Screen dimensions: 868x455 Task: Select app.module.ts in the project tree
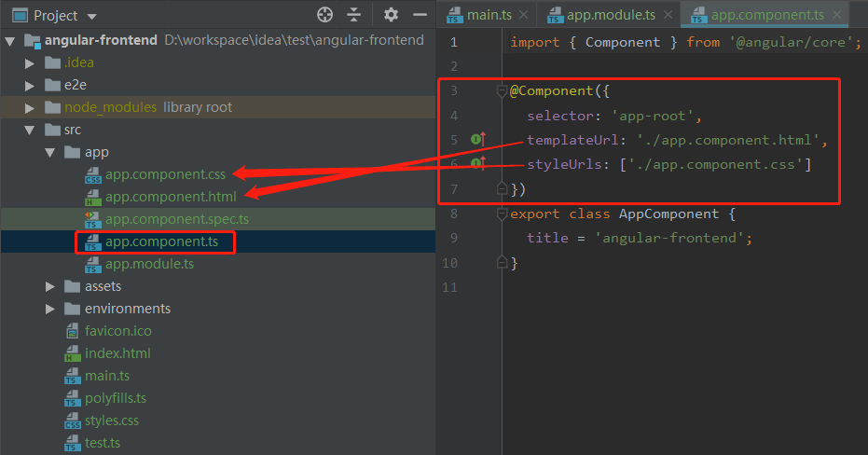[x=149, y=264]
